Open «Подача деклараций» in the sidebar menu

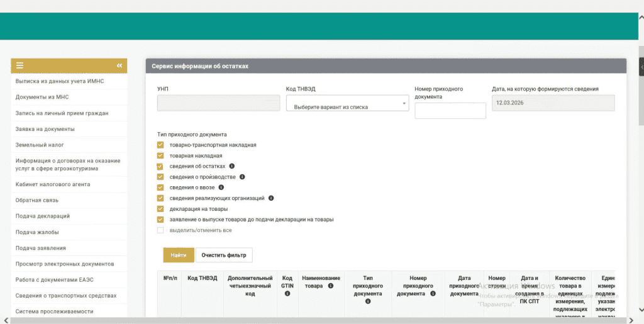43,216
